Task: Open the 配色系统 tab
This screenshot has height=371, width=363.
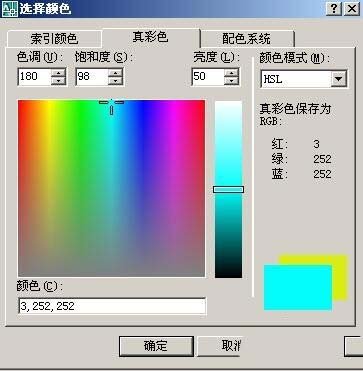Action: click(247, 39)
